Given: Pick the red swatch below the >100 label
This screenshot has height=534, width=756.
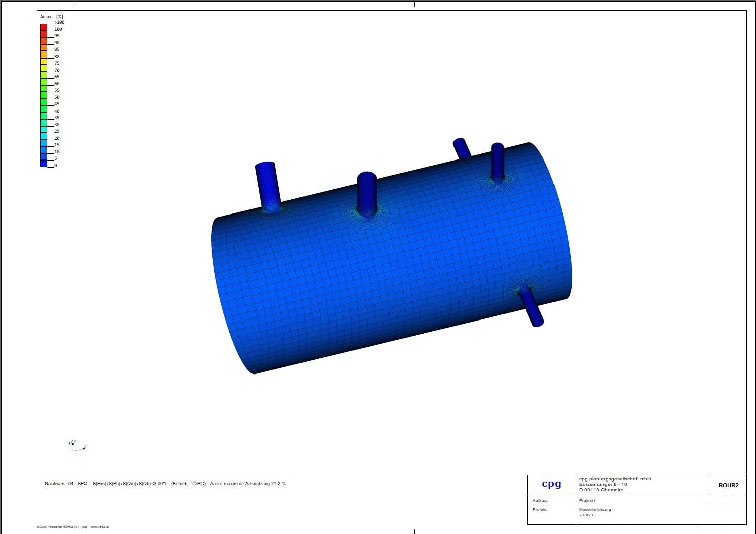Looking at the screenshot, I should point(44,27).
